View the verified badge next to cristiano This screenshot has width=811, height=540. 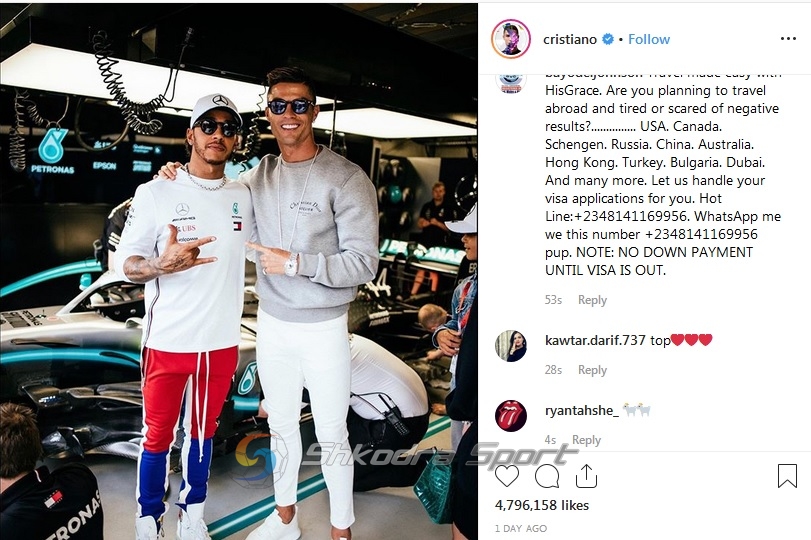609,39
